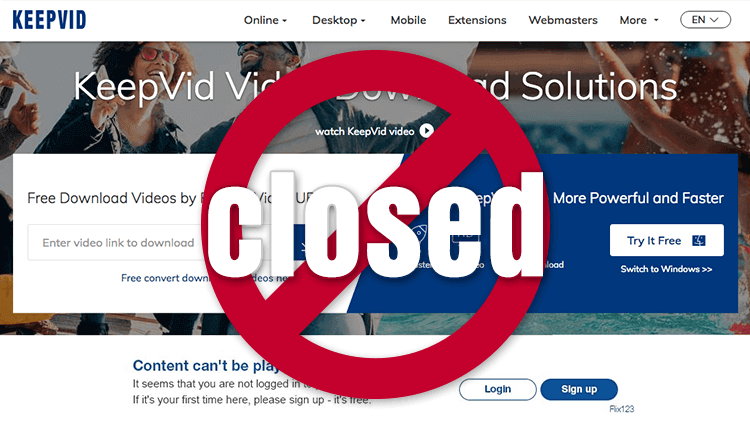The image size is (750, 425).
Task: Open the Extensions menu item
Action: [477, 20]
